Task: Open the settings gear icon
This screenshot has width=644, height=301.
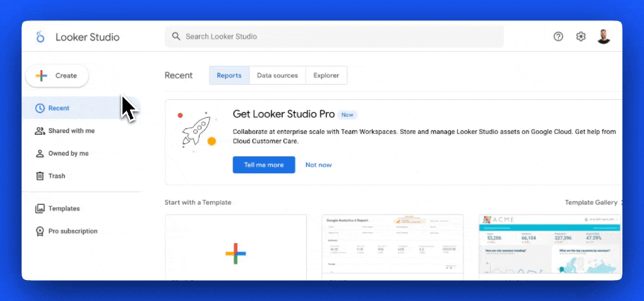Action: [581, 37]
